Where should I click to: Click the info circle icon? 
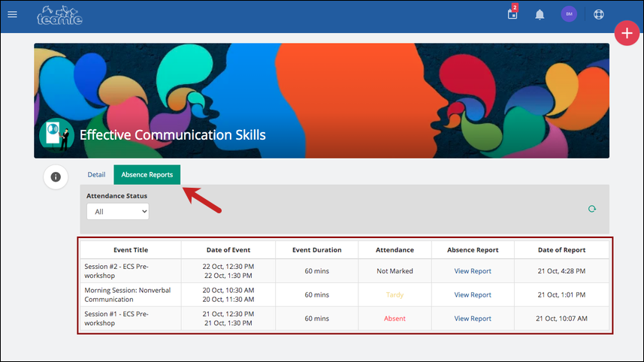[56, 177]
